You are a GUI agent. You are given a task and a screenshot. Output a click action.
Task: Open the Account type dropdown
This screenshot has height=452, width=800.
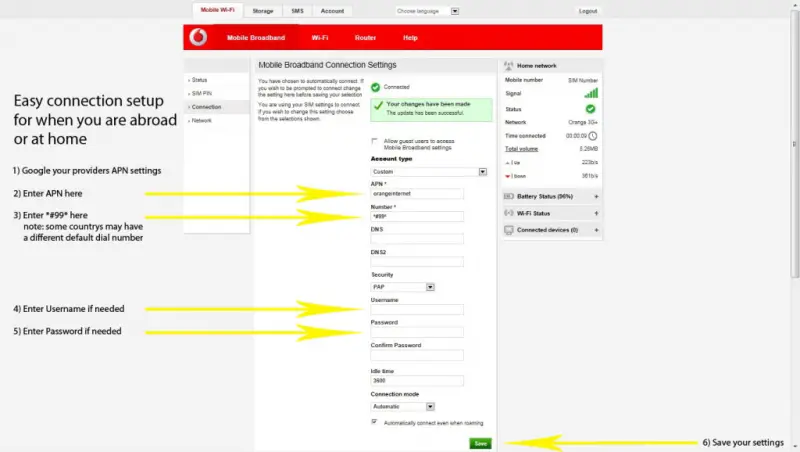(x=429, y=172)
